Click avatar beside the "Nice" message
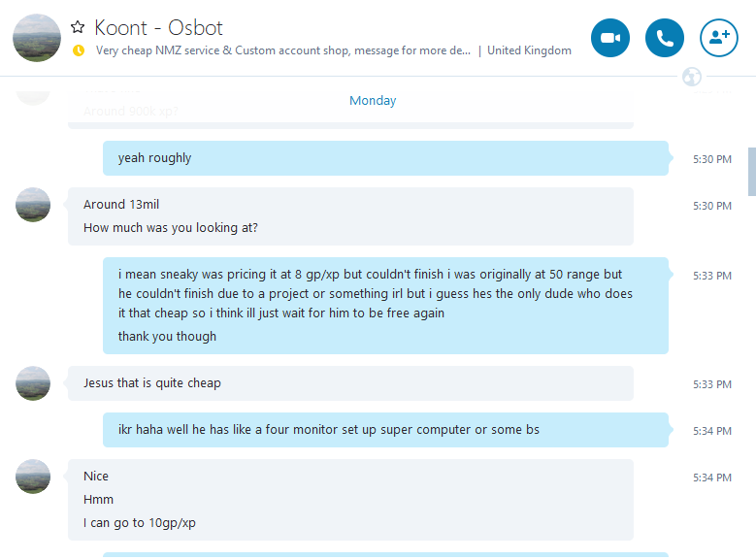Image resolution: width=756 pixels, height=560 pixels. (33, 477)
